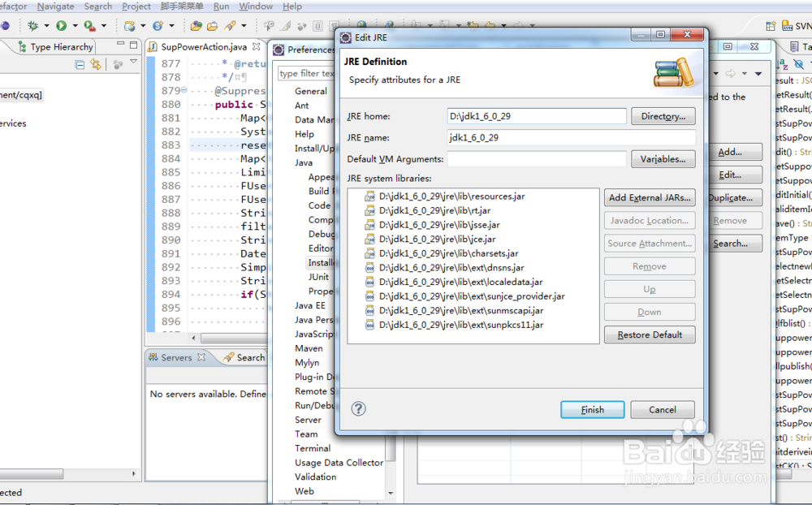Open the SVN perspective icon
Image resolution: width=812 pixels, height=505 pixels.
(x=788, y=26)
